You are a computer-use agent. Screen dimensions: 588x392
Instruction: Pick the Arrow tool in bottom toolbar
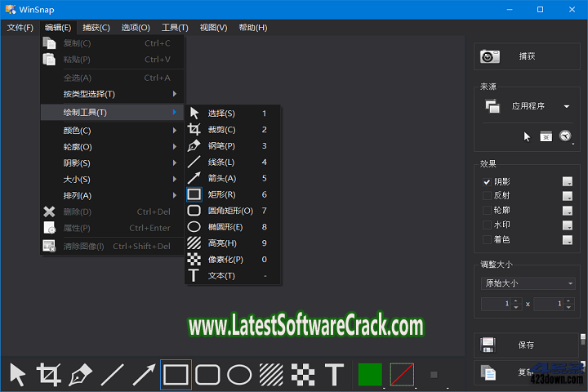[144, 374]
